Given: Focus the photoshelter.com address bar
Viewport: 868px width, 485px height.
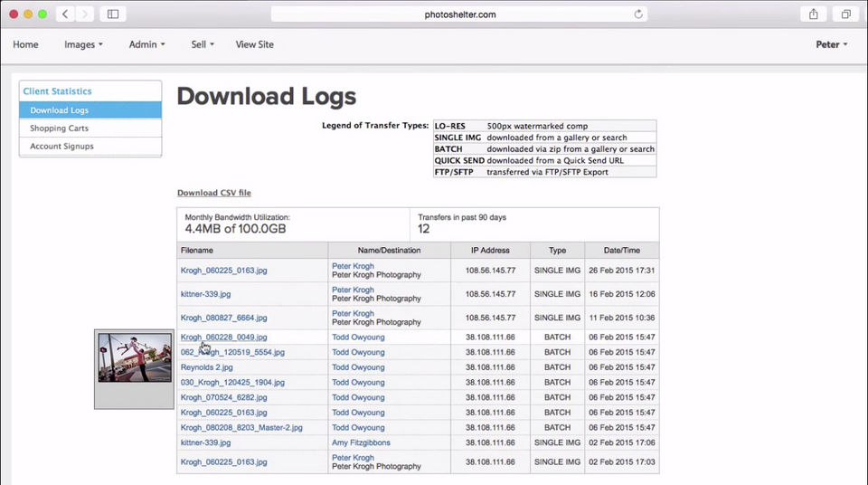Looking at the screenshot, I should coord(459,14).
